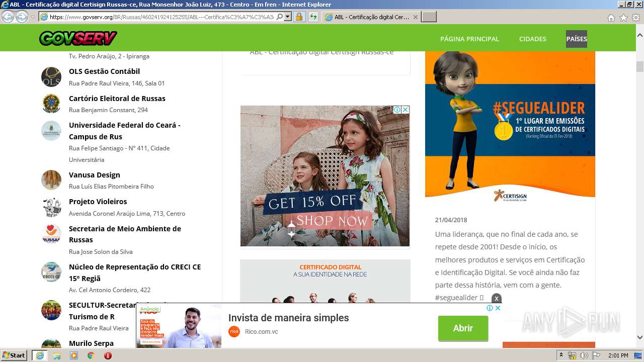The height and width of the screenshot is (362, 644).
Task: Click the volume speaker tray icon
Action: (x=584, y=355)
